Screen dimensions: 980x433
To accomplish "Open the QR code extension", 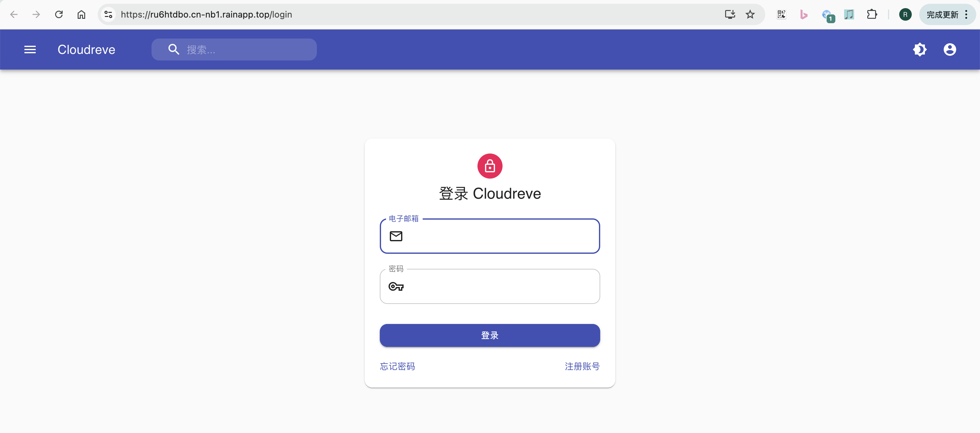I will pos(781,14).
